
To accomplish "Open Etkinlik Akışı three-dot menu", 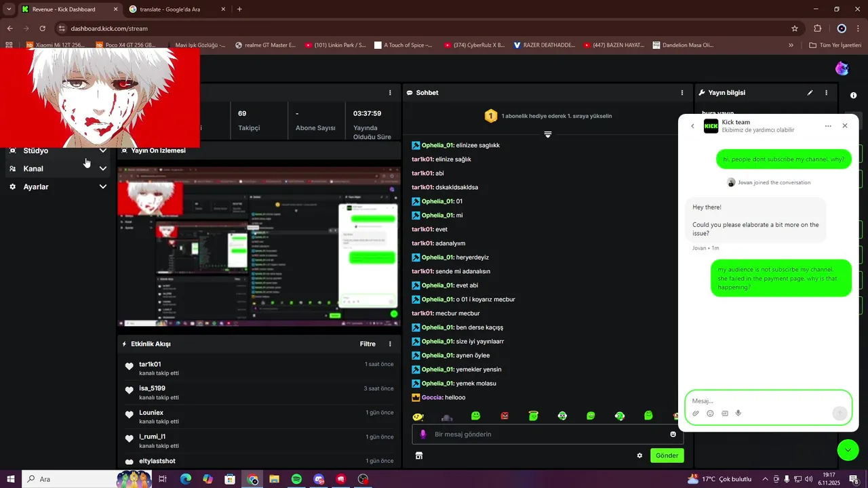I will coord(390,344).
